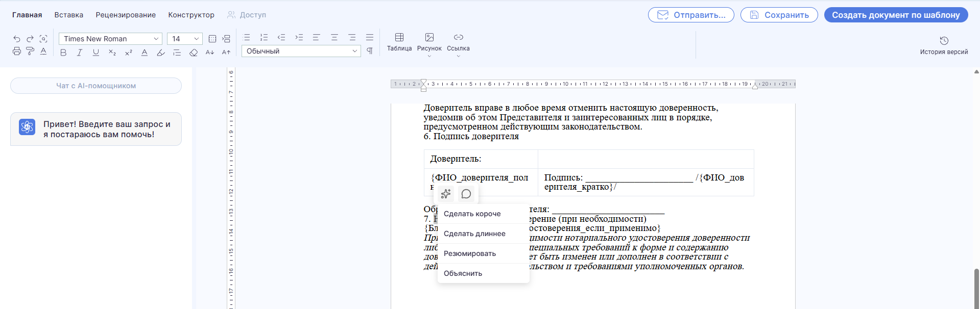Open the Times New Roman font dropdown
The height and width of the screenshot is (309, 980).
[x=110, y=39]
